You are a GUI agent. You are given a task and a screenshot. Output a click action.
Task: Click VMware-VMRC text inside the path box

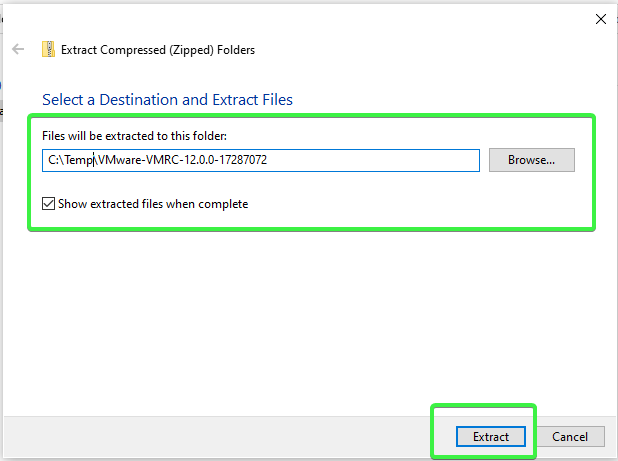coord(140,160)
